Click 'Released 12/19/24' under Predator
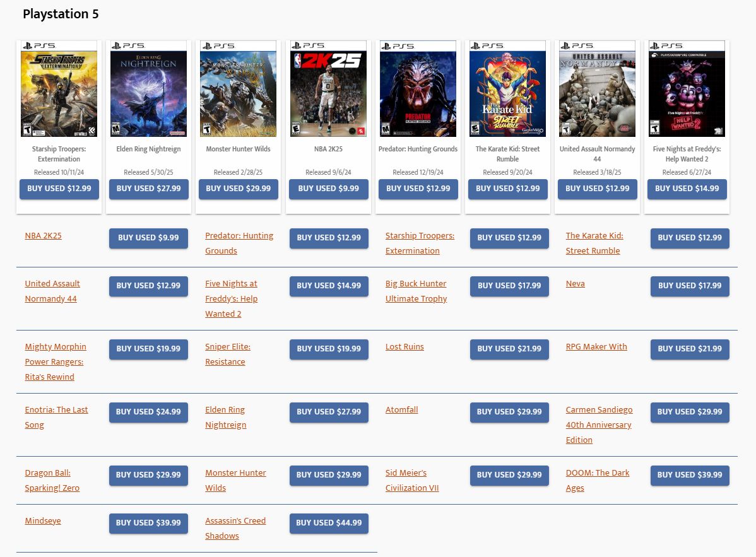 tap(418, 172)
